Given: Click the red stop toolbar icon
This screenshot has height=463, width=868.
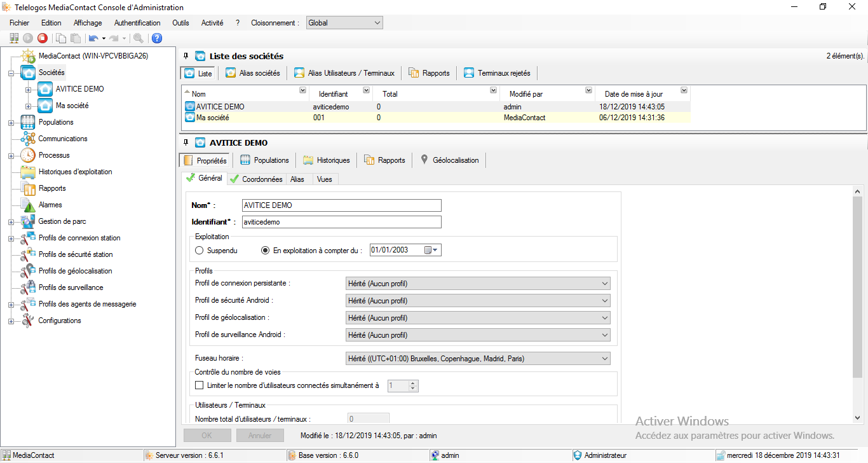Looking at the screenshot, I should click(x=43, y=38).
